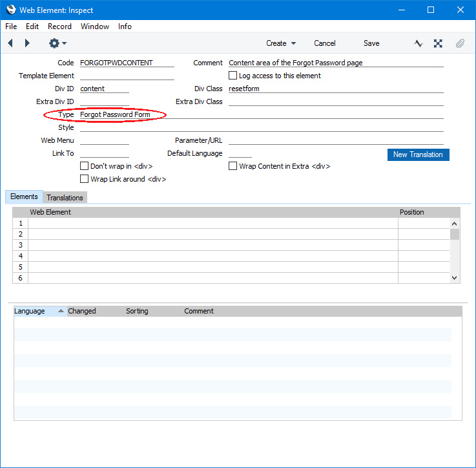Sort by the Language column header

41,311
